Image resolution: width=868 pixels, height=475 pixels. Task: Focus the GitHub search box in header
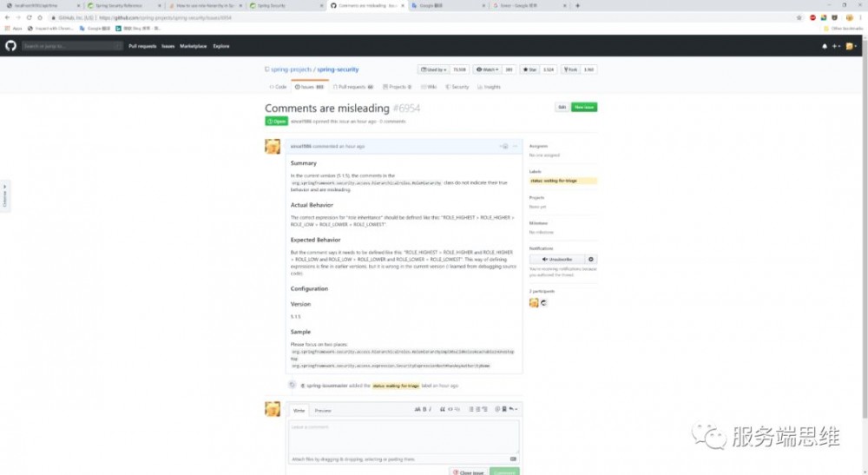(72, 46)
